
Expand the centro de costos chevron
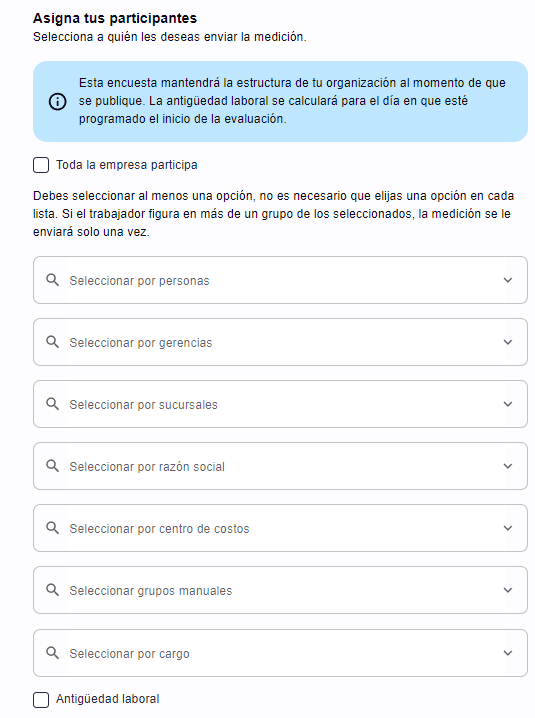pos(508,528)
